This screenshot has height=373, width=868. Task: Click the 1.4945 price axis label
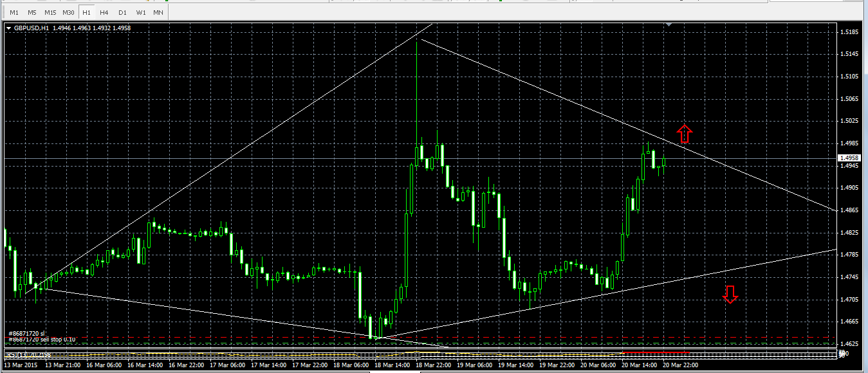coord(849,166)
